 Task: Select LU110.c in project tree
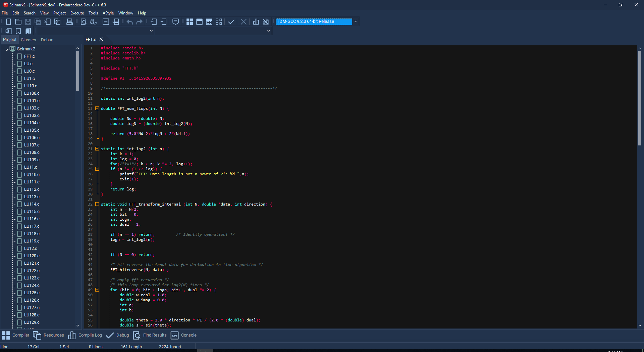click(x=32, y=175)
